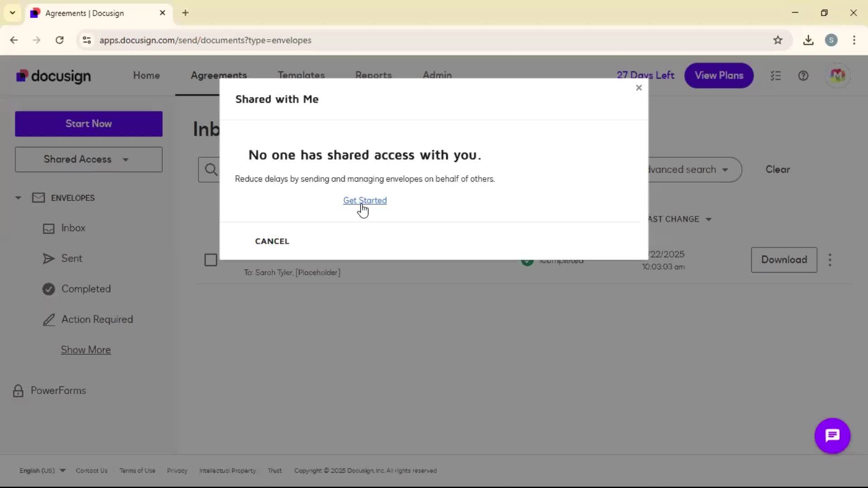
Task: Click Intellectual Property footer link
Action: pos(227,470)
